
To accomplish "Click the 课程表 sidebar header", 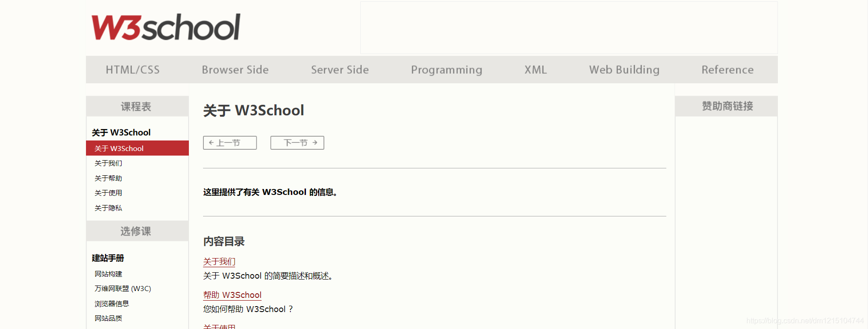I will [x=137, y=106].
